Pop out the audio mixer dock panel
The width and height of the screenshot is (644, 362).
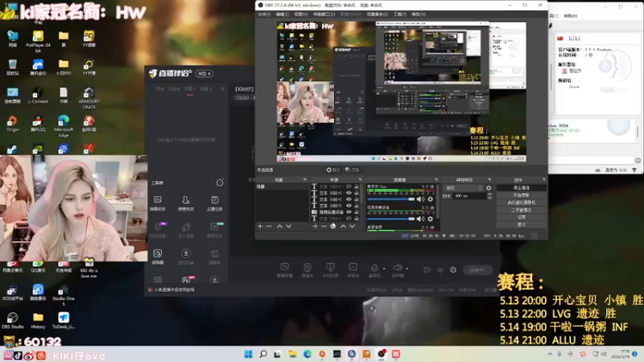tap(436, 179)
